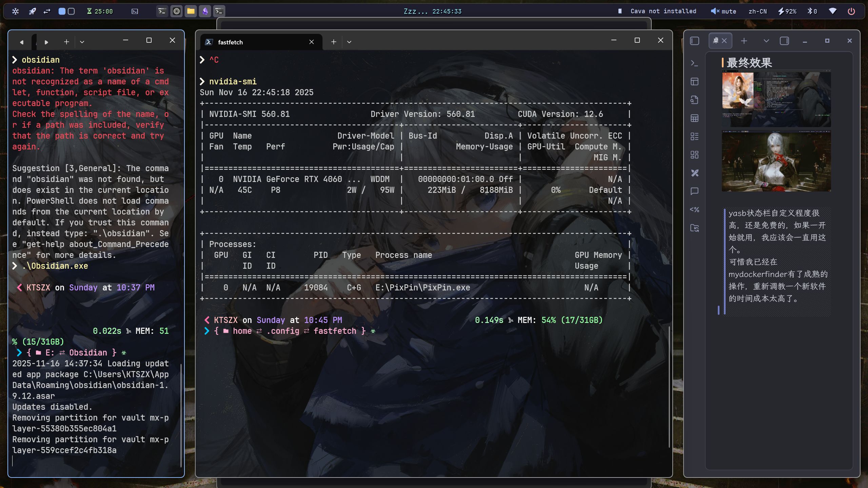
Task: Click the swap arrows icon in the top bar
Action: point(47,11)
